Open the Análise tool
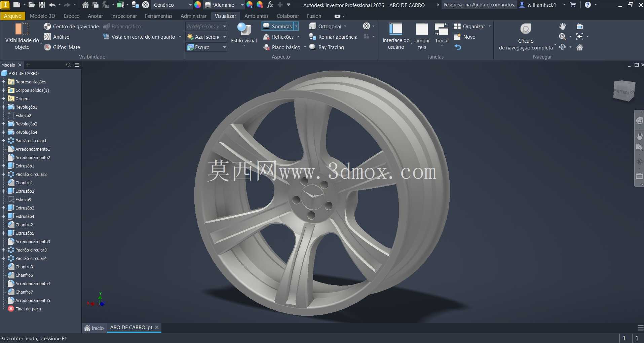 [57, 37]
